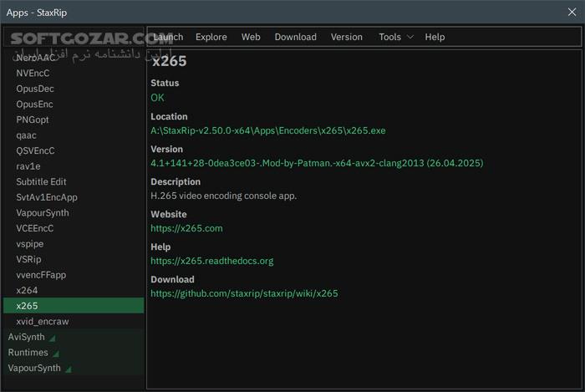Click the x265.exe location path

coord(267,130)
